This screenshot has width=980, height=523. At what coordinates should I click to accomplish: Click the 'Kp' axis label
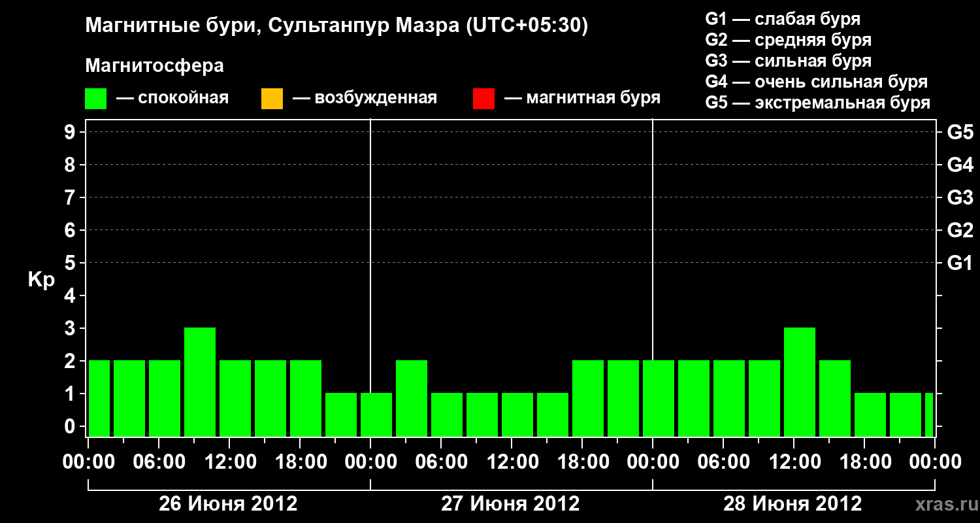click(x=41, y=280)
